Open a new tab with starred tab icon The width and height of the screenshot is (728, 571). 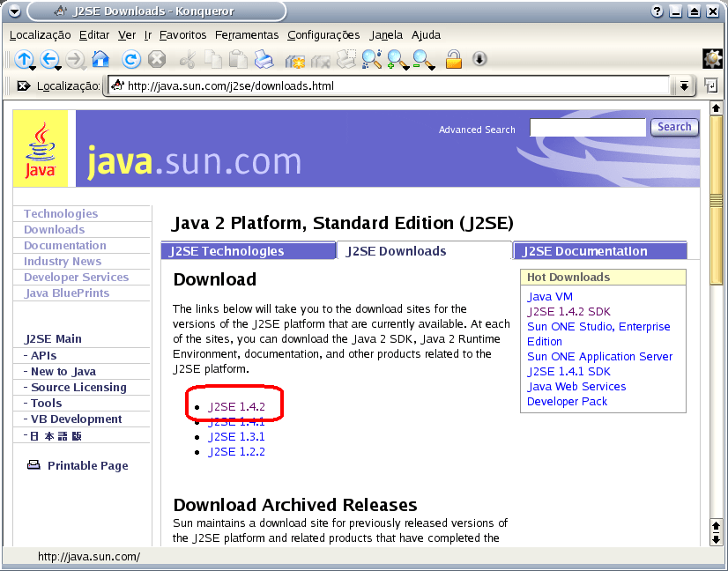[294, 60]
